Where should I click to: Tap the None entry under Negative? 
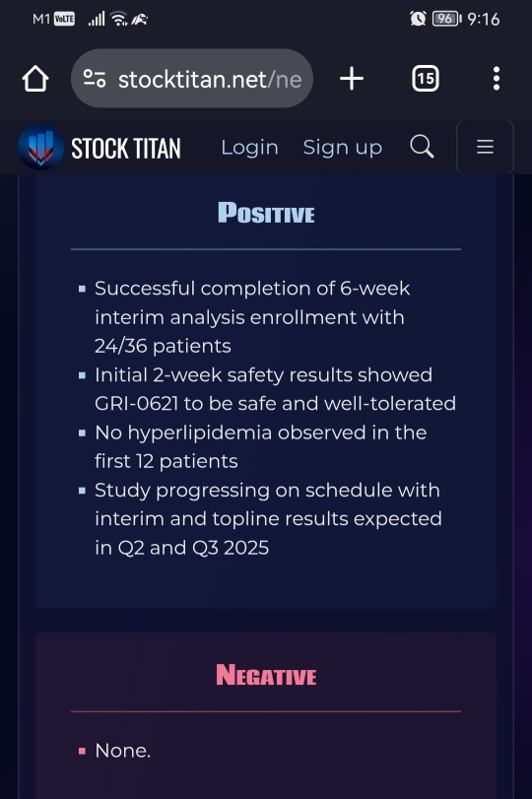point(122,751)
